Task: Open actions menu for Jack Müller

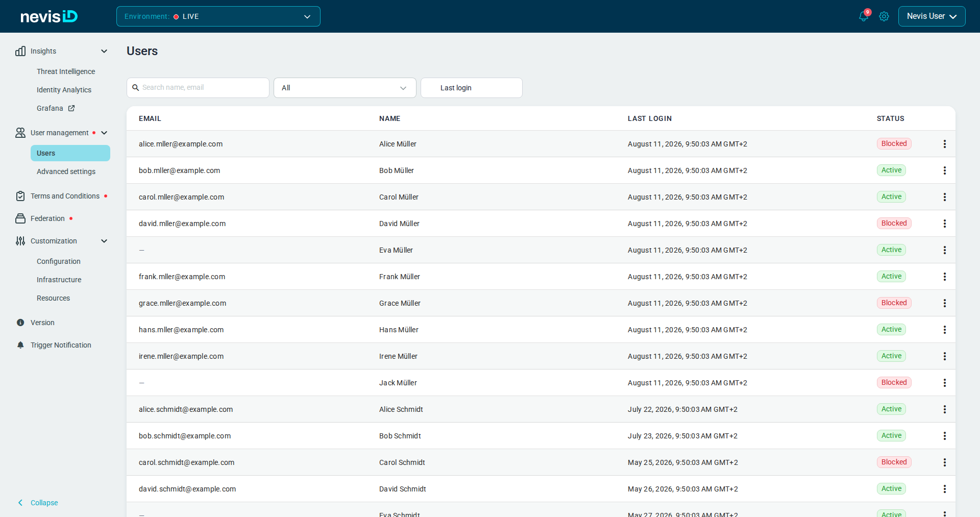Action: 945,383
